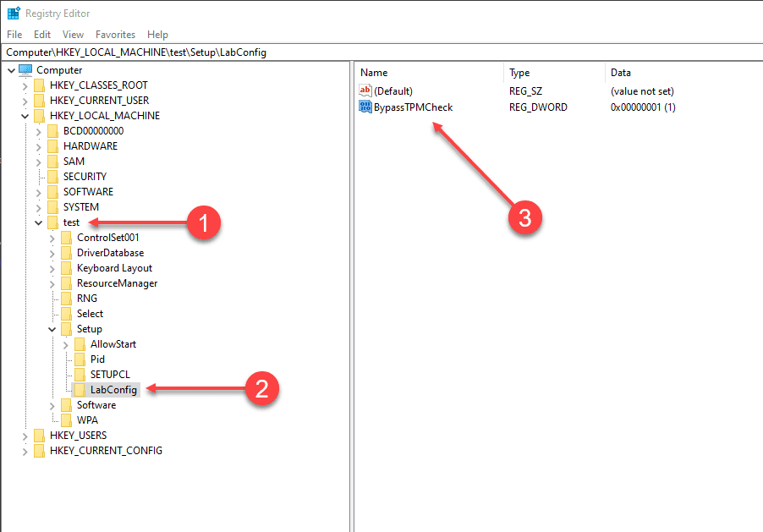Screen dimensions: 763x532
Task: Click the Registry Editor title bar icon
Action: (x=14, y=14)
